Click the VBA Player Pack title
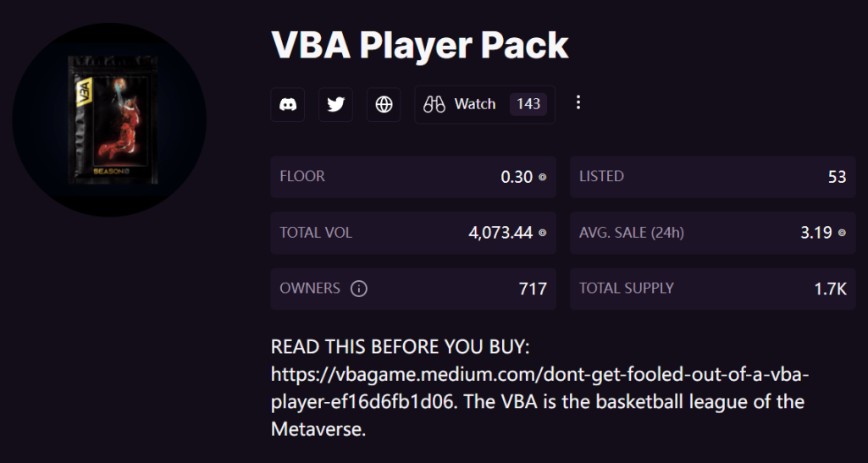This screenshot has height=463, width=868. click(x=420, y=46)
